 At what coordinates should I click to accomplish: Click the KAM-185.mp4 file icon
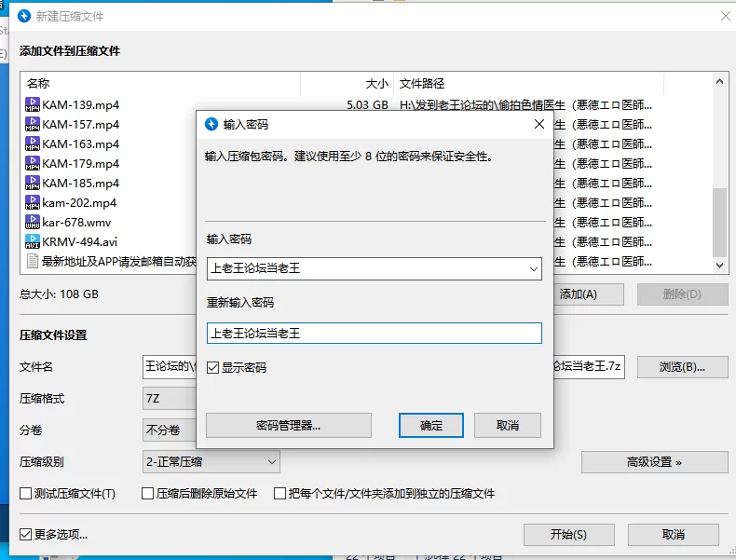[x=33, y=183]
